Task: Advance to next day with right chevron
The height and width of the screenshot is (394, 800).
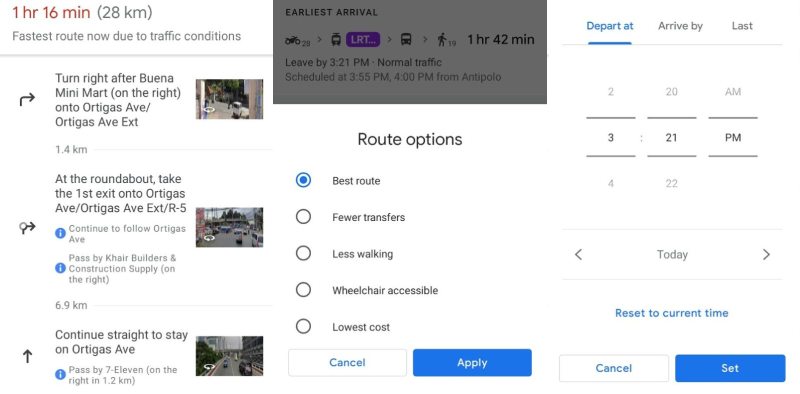Action: (766, 254)
